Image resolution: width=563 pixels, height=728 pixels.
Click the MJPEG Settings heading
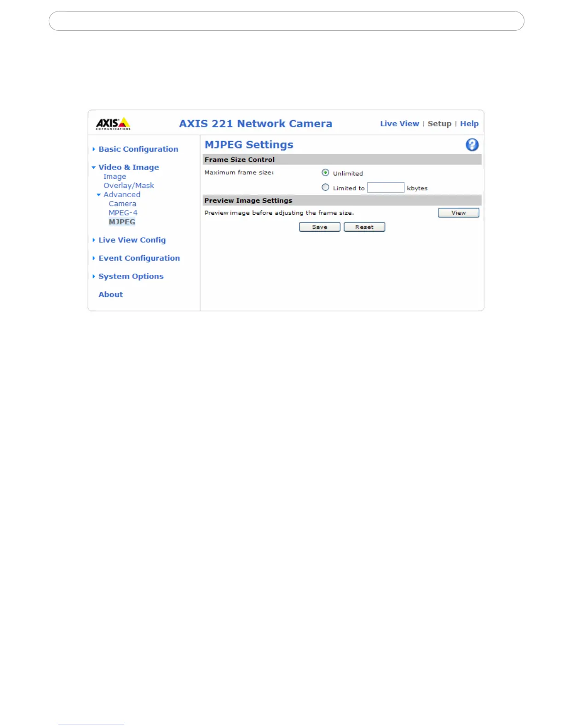pyautogui.click(x=249, y=145)
